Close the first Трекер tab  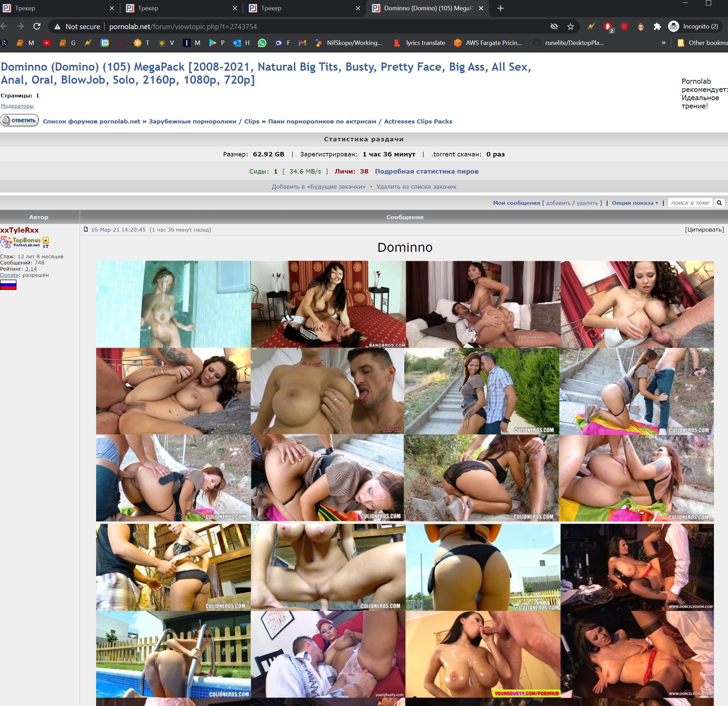pyautogui.click(x=112, y=8)
